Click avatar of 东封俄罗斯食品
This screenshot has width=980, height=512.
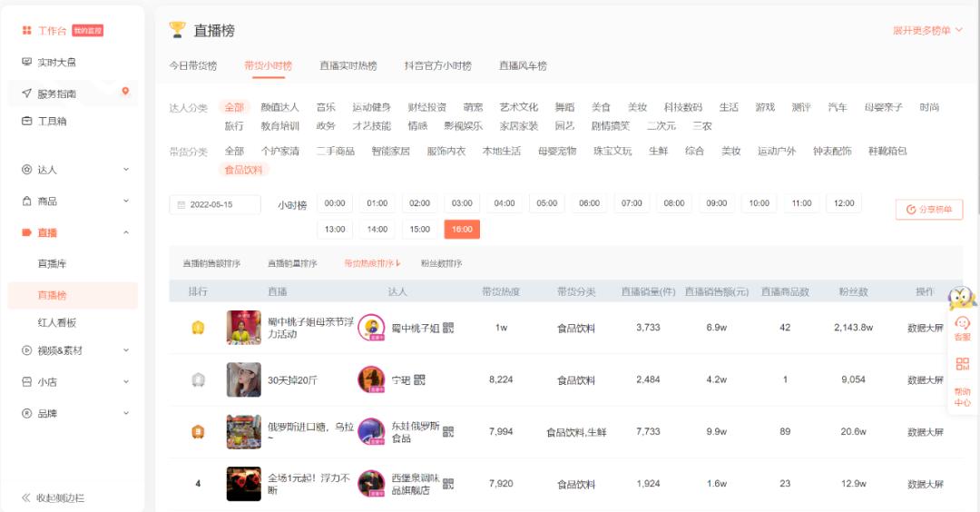[371, 431]
